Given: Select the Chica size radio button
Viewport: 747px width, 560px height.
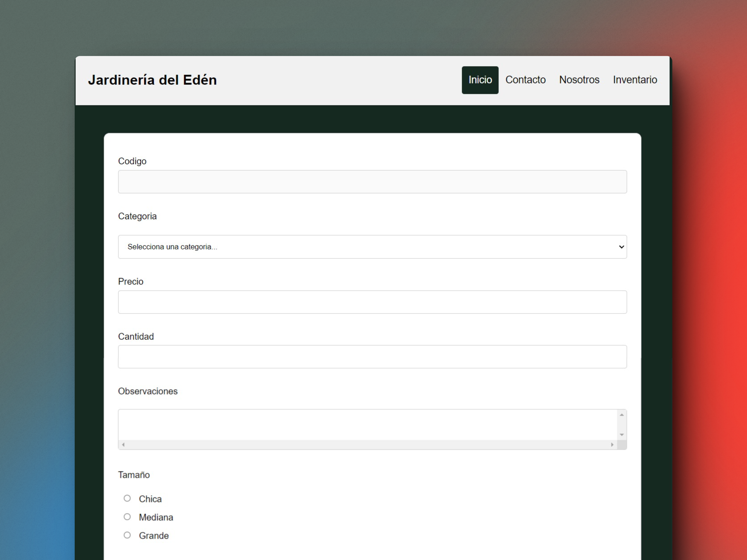Looking at the screenshot, I should coord(127,498).
